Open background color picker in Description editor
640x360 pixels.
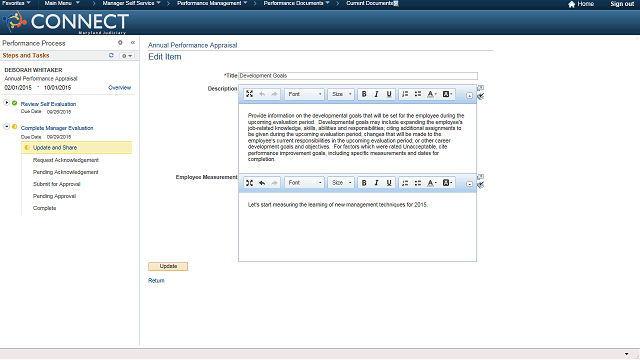[x=447, y=94]
